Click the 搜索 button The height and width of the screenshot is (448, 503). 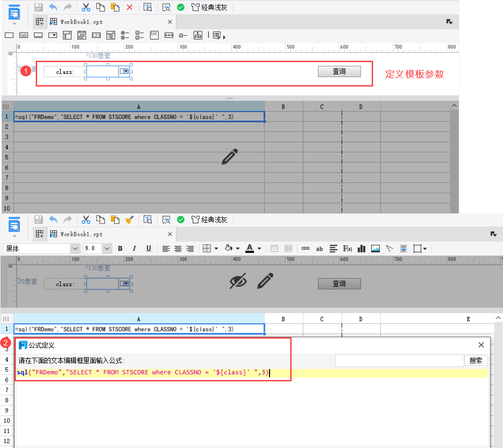tap(476, 361)
